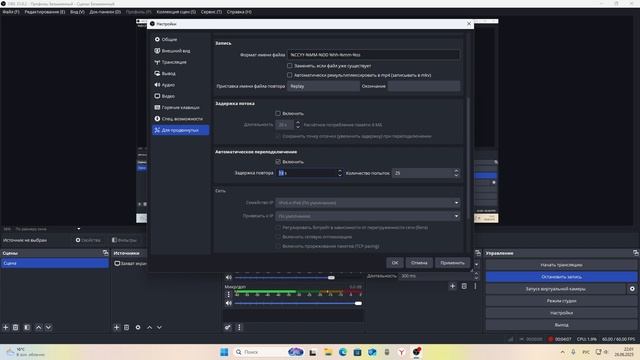
Task: Open the Docks (Док-панели) menu
Action: pos(105,12)
